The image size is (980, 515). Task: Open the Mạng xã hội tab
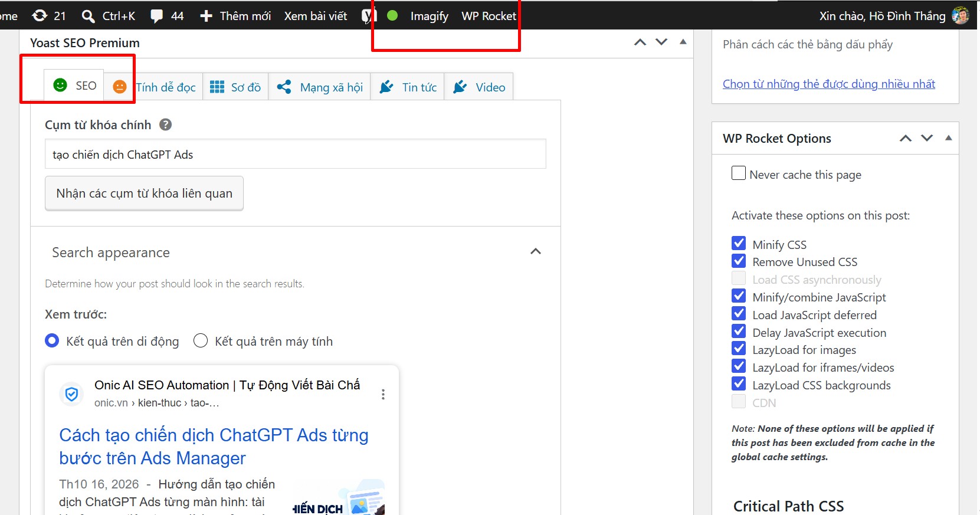pos(320,87)
